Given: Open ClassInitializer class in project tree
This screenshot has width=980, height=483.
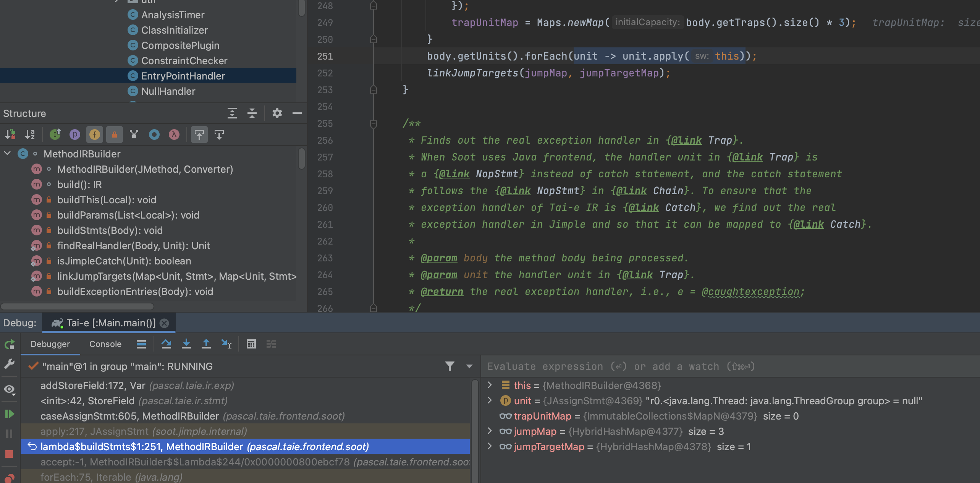Looking at the screenshot, I should [x=175, y=30].
